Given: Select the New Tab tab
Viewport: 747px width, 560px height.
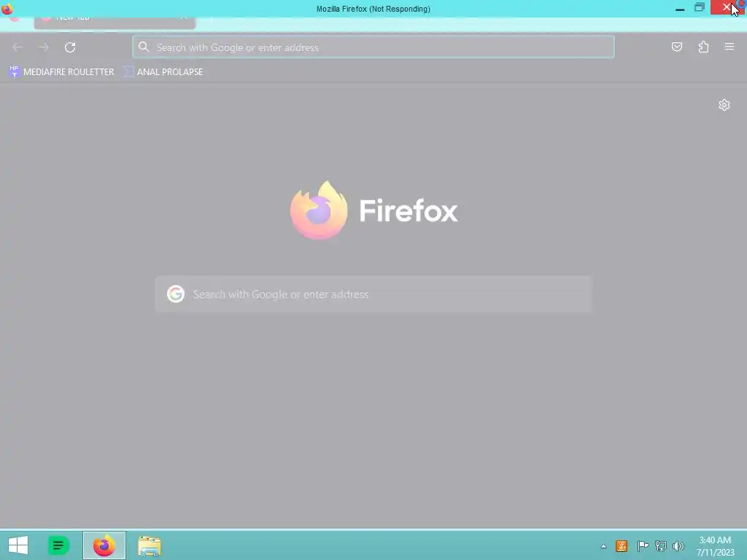Looking at the screenshot, I should click(x=115, y=21).
